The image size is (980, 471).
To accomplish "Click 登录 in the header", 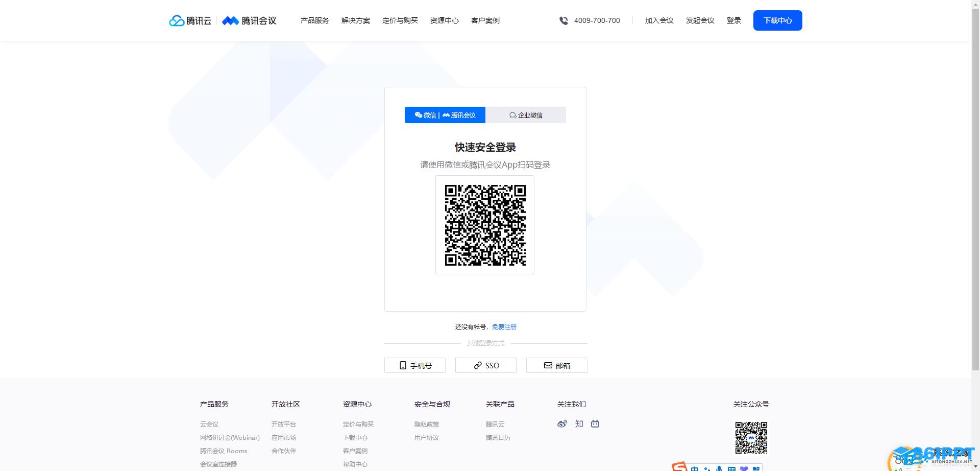I will pos(734,20).
